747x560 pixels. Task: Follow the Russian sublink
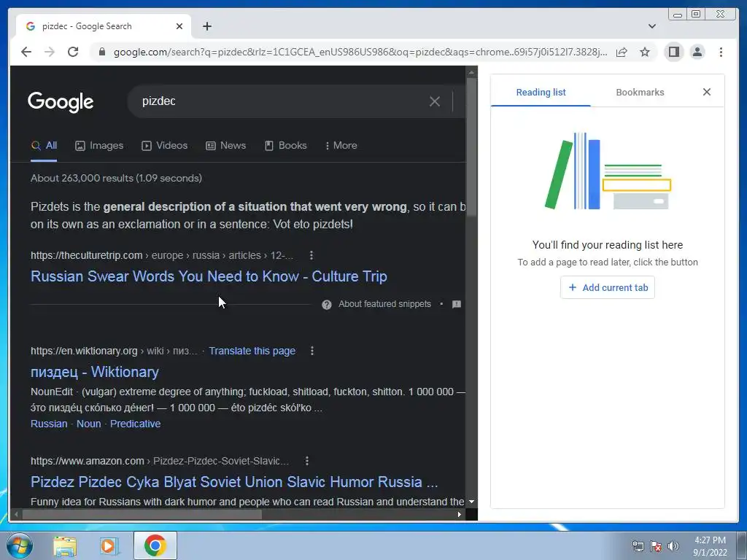[49, 424]
